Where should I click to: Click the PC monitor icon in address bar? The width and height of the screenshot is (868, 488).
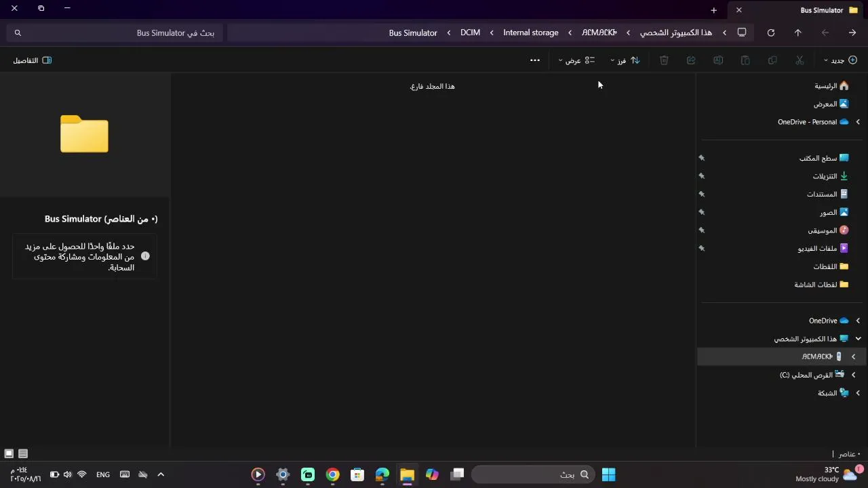(x=742, y=33)
